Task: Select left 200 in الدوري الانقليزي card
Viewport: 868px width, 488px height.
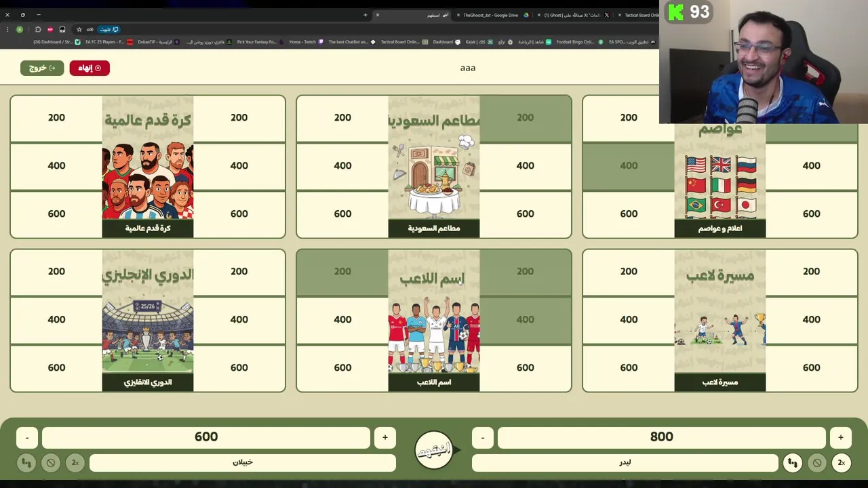Action: click(56, 272)
